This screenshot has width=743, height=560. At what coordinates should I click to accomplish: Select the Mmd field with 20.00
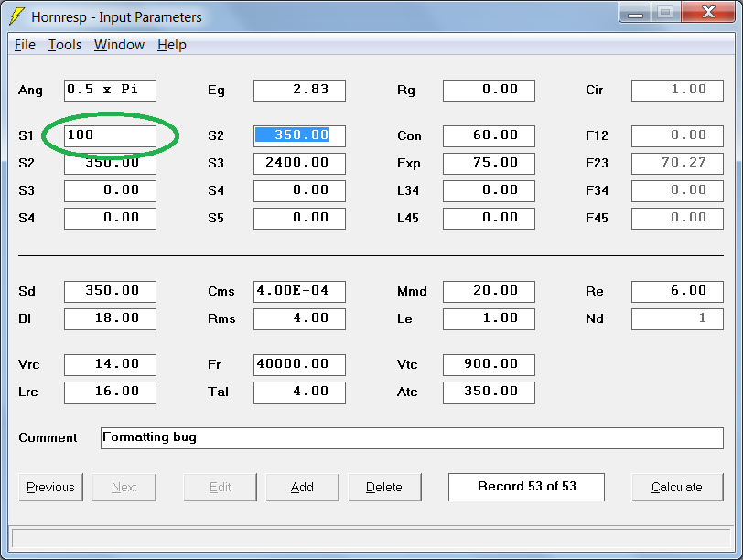(489, 291)
